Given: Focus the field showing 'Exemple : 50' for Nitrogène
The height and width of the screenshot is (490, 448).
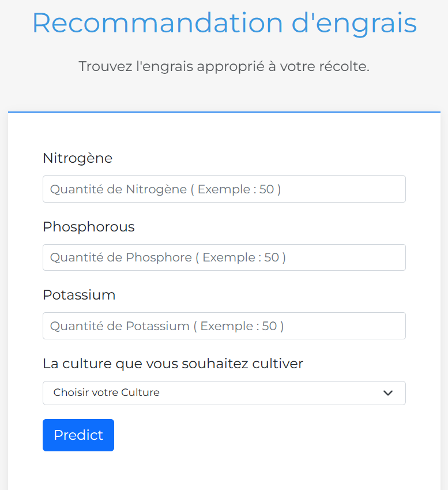Looking at the screenshot, I should (224, 189).
